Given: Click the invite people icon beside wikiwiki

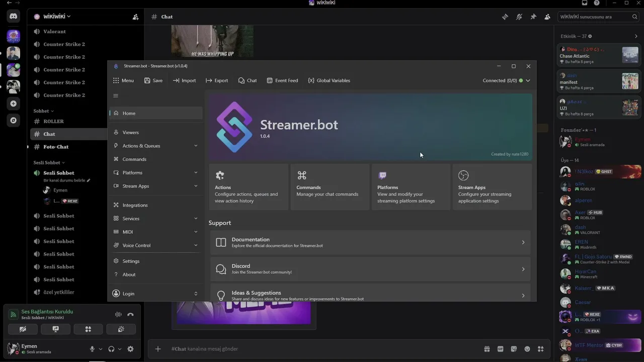Looking at the screenshot, I should pos(135,17).
